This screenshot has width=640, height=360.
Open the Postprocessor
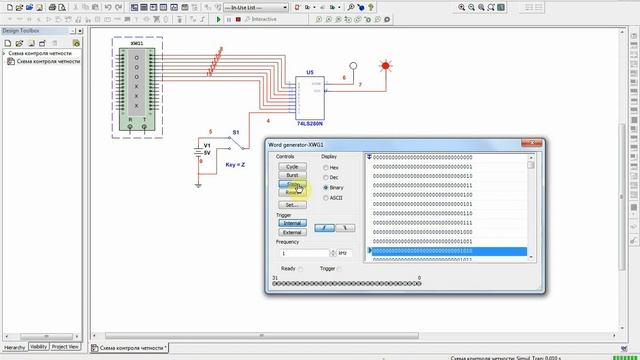[184, 7]
